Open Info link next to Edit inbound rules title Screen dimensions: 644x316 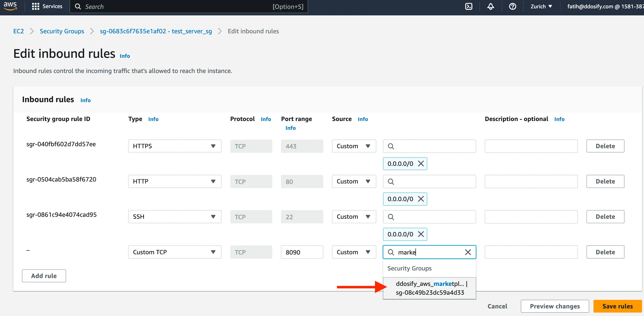[125, 56]
